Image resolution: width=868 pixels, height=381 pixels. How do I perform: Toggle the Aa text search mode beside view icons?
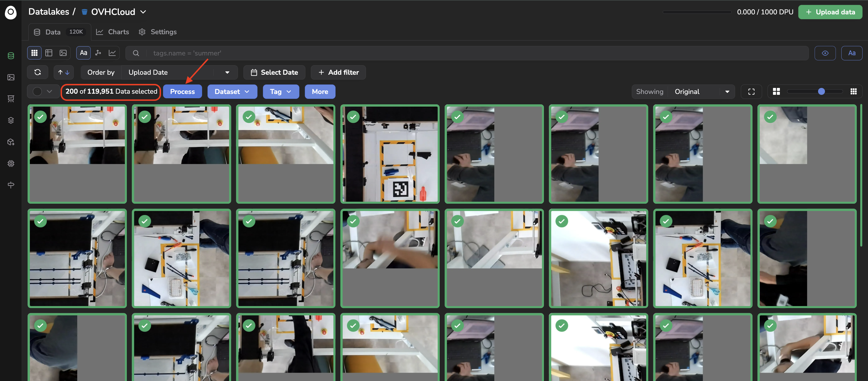(x=84, y=53)
